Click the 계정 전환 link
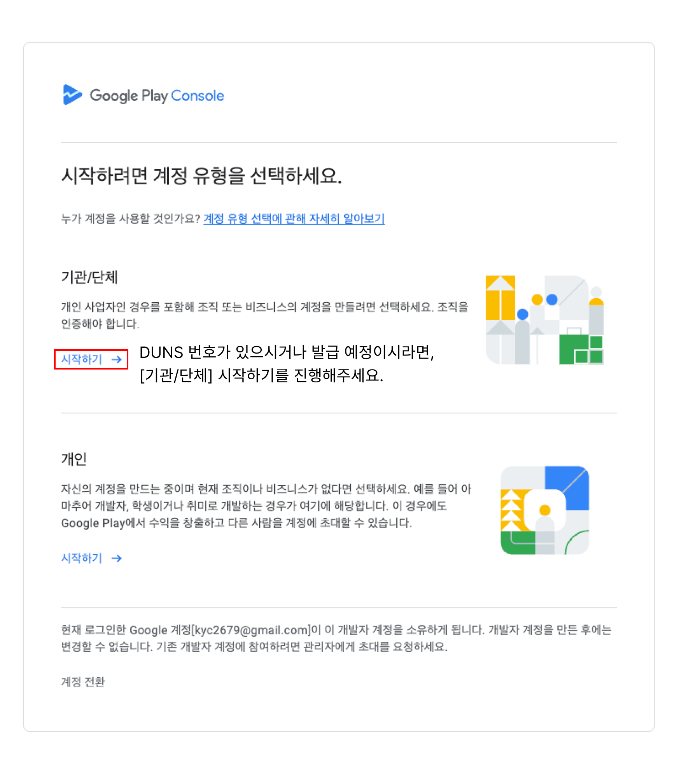Viewport: 700px width, 762px height. 83,681
